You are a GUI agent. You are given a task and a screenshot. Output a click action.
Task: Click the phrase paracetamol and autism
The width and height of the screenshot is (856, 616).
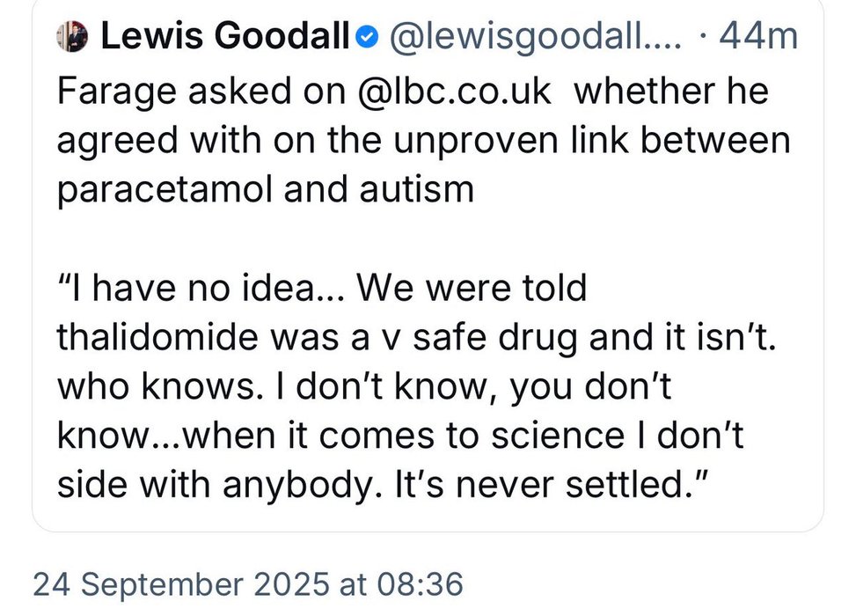265,190
